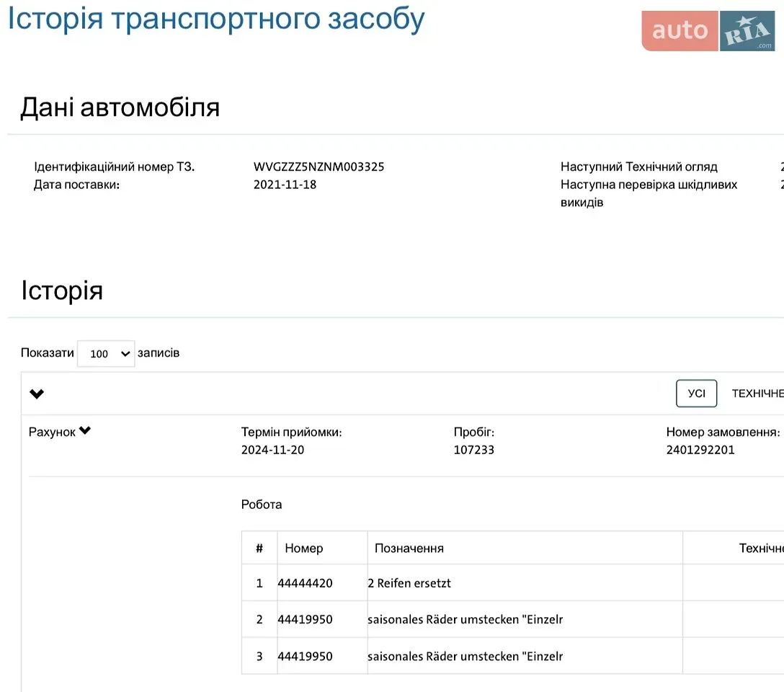Switch to the ТЕХНІЧНЕ filter tab
The image size is (784, 692).
pyautogui.click(x=757, y=394)
